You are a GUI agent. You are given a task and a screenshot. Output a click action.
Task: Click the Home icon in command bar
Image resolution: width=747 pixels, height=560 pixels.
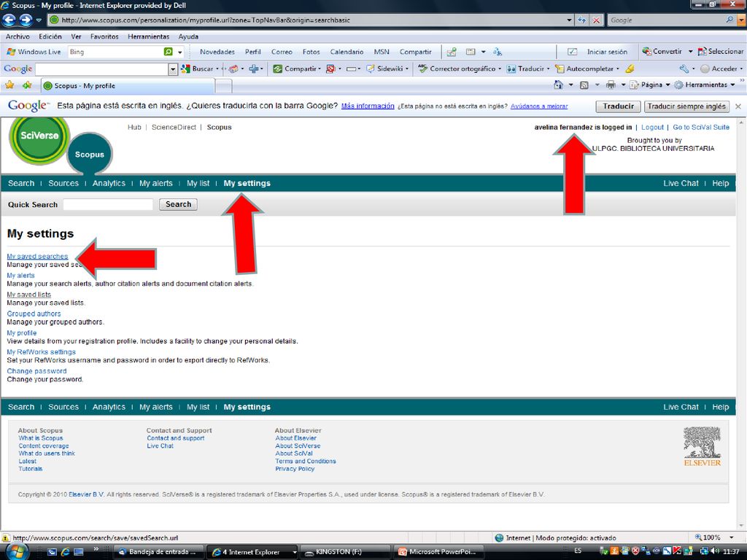558,85
